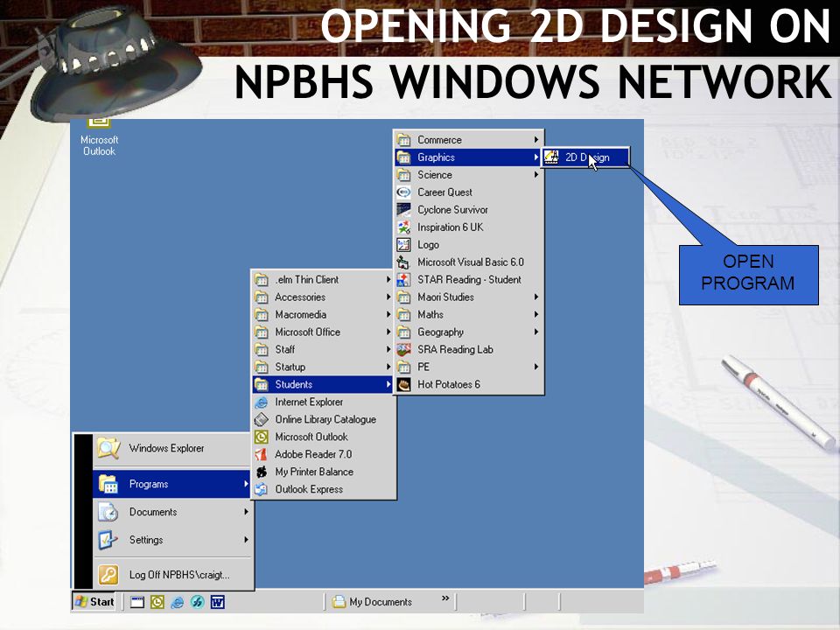Click the Career Quest icon
Viewport: 840px width, 630px height.
pos(403,192)
